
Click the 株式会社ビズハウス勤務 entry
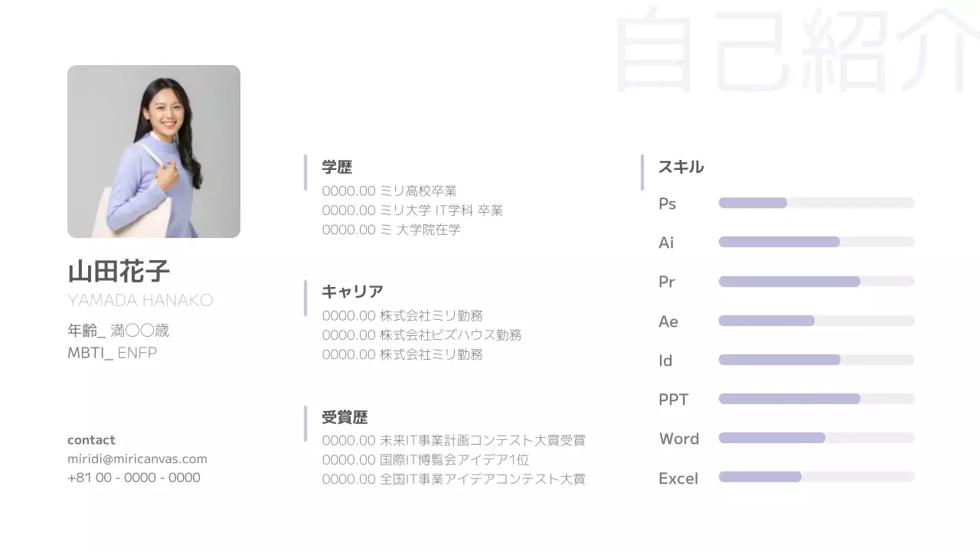(x=421, y=335)
